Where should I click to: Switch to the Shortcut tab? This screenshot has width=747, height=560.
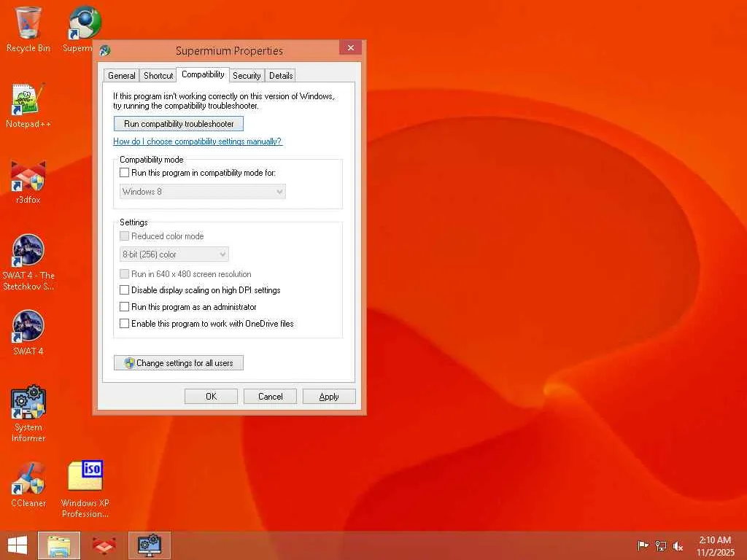[x=158, y=75]
